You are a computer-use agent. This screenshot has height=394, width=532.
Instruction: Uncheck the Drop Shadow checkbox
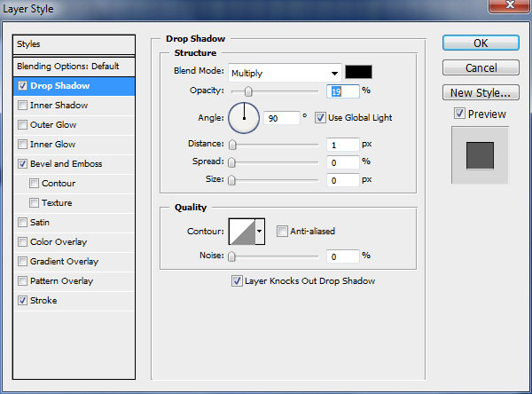[x=22, y=85]
